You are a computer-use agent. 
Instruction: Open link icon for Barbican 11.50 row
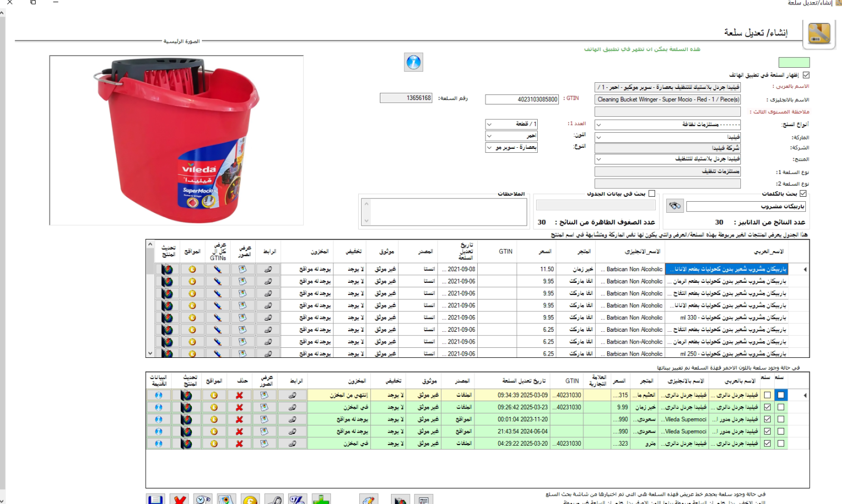tap(268, 269)
